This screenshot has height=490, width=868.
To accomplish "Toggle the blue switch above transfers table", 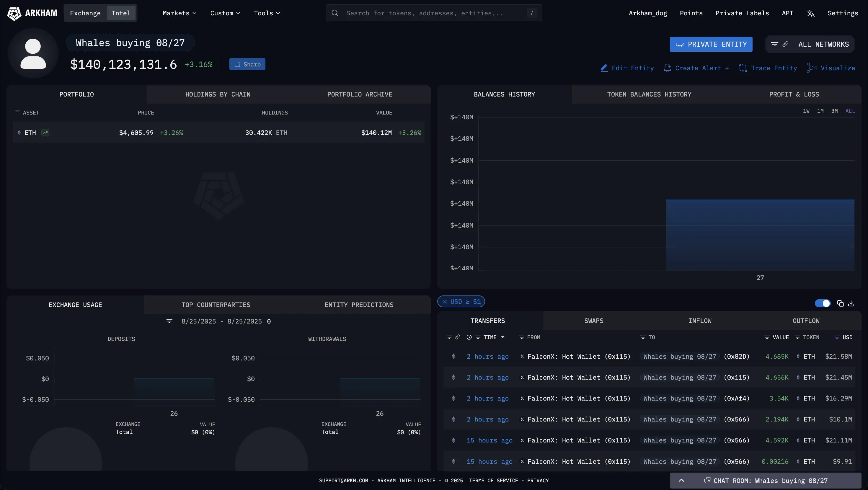I will (x=823, y=304).
